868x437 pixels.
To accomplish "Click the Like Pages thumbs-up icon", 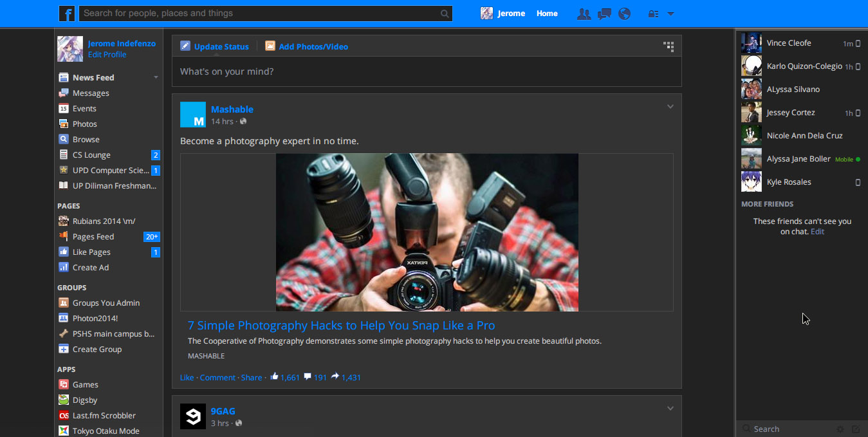I will pos(63,252).
